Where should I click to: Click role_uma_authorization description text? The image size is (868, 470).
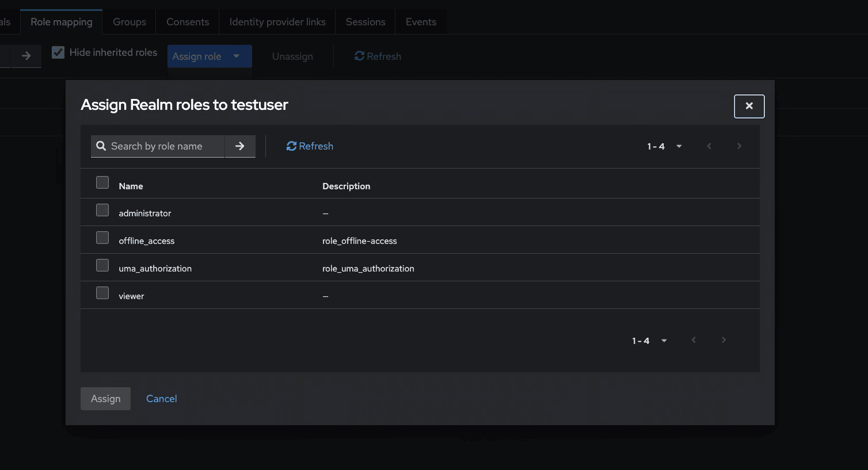click(368, 269)
